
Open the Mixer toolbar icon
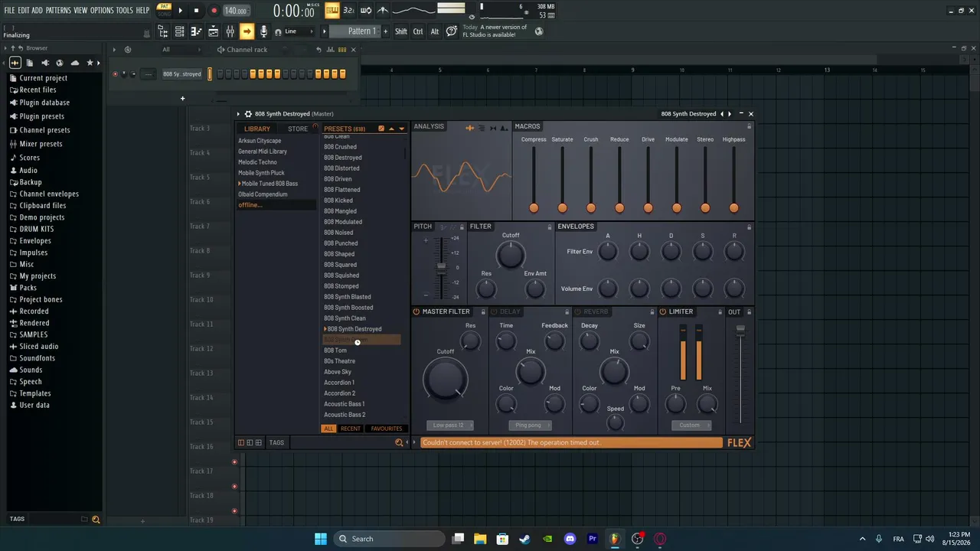coord(230,31)
